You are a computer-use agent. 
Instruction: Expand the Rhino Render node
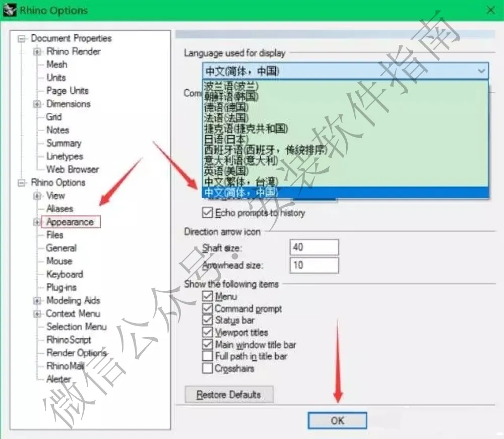pos(37,52)
